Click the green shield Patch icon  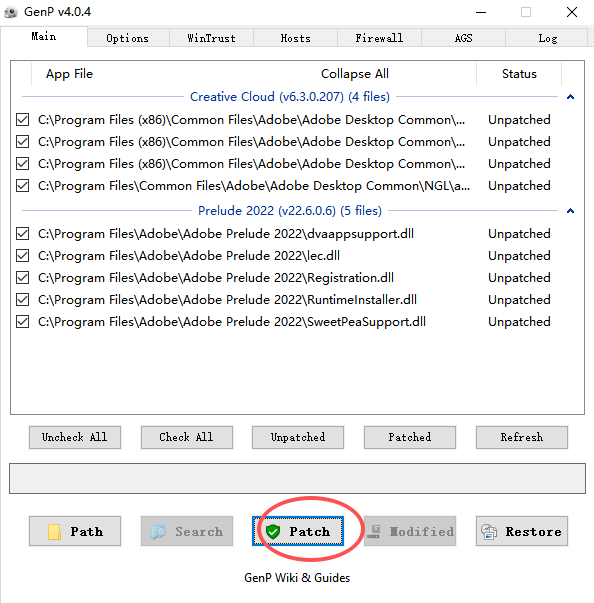tap(273, 531)
